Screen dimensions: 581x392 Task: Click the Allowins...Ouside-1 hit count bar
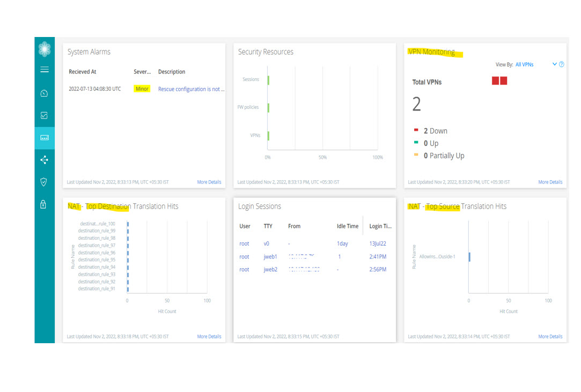pyautogui.click(x=469, y=257)
